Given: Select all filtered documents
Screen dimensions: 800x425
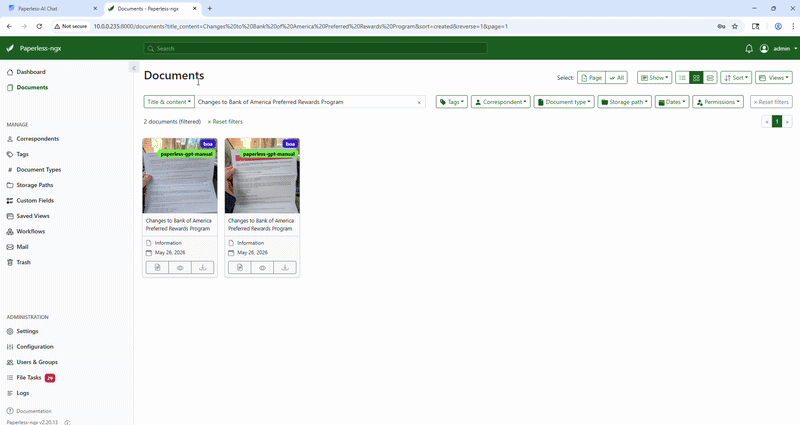Looking at the screenshot, I should click(x=616, y=77).
